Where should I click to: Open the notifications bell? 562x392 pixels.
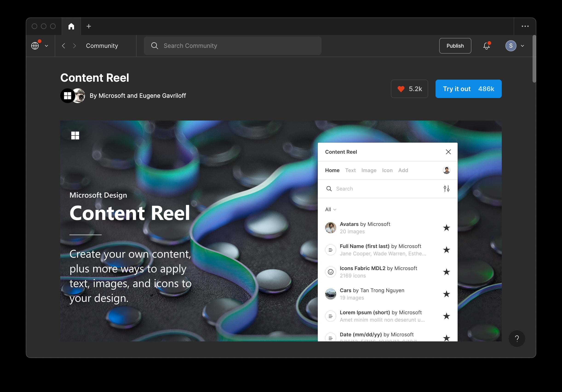pyautogui.click(x=487, y=46)
